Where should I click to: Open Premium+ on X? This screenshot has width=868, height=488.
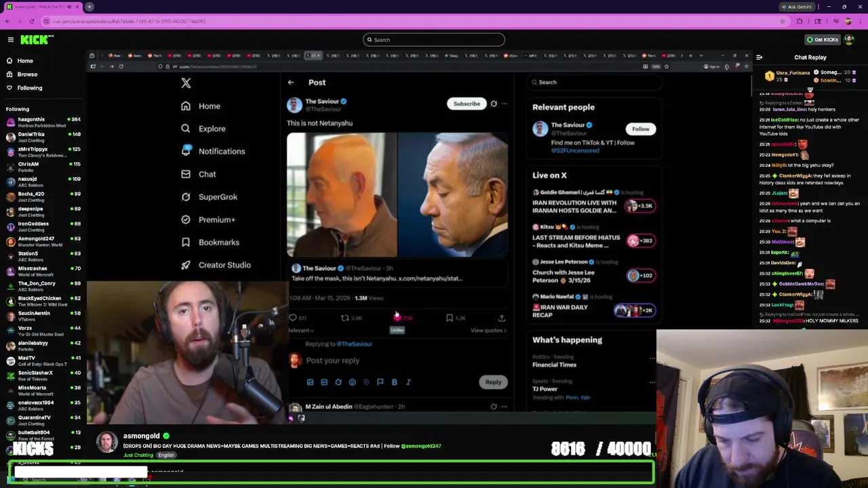click(208, 220)
